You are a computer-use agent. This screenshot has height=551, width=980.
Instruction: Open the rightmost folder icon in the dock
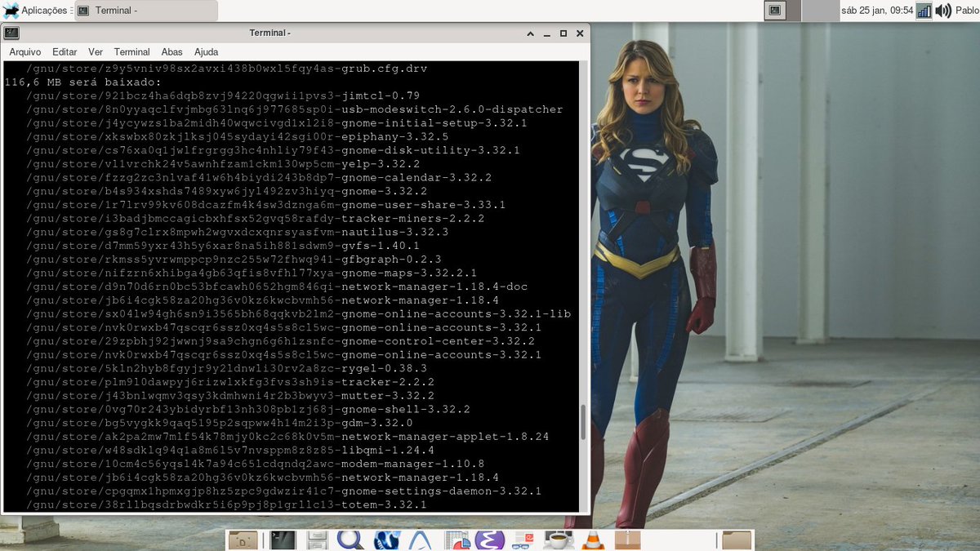pyautogui.click(x=737, y=540)
